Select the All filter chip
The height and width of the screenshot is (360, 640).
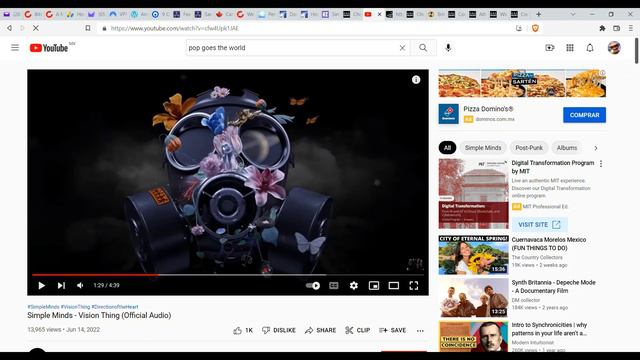tap(447, 148)
